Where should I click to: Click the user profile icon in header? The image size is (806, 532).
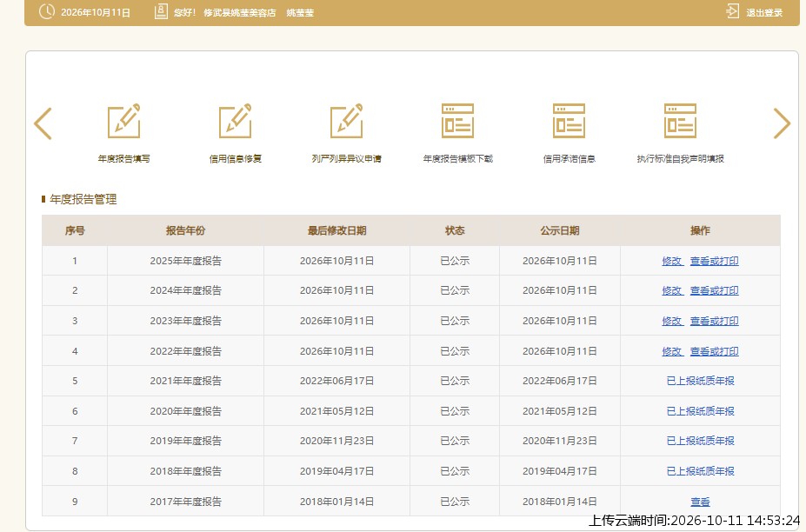[161, 11]
